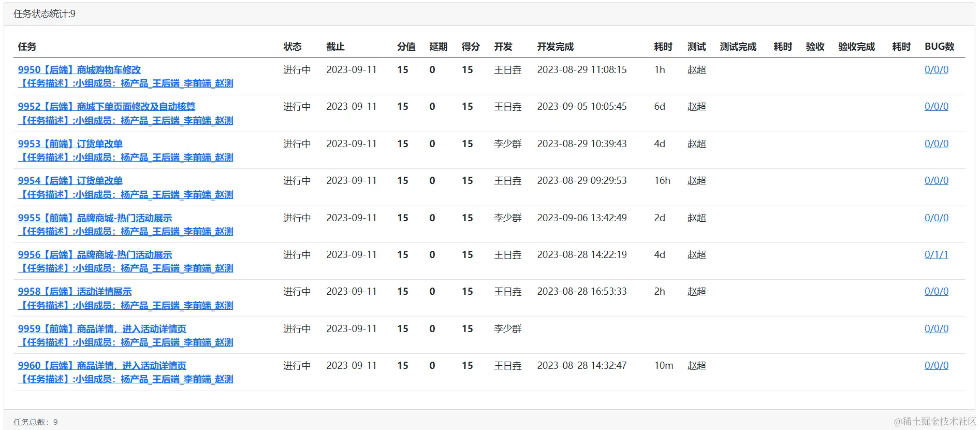Open task 9954【后端】订货单改单 link

tap(70, 181)
